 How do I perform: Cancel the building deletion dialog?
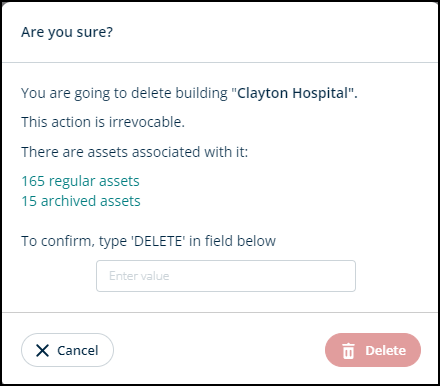click(x=67, y=350)
